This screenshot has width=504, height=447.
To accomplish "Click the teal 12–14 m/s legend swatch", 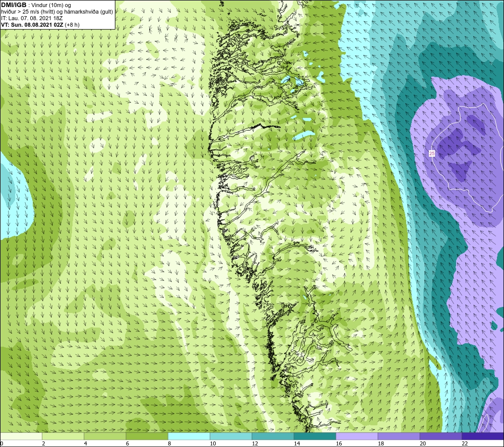I will click(273, 436).
